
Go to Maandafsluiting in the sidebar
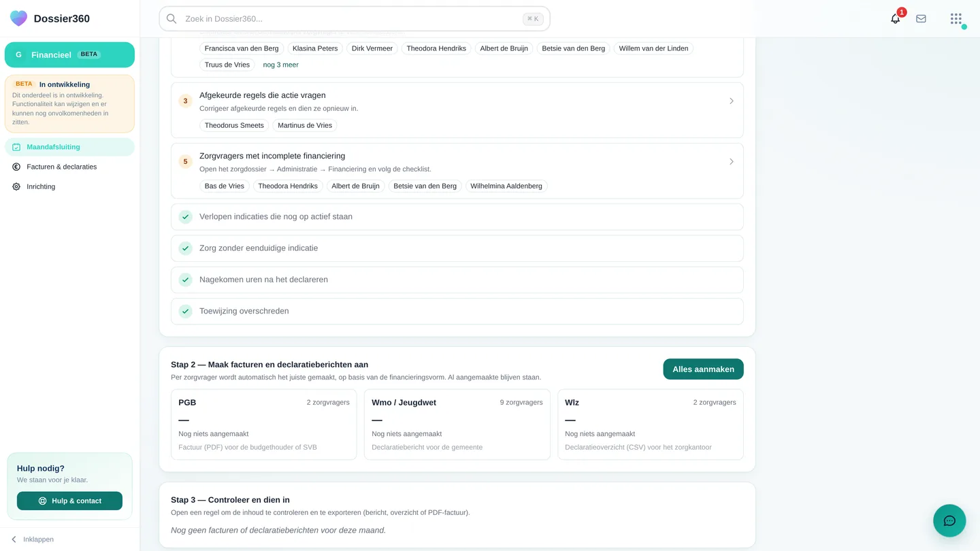point(69,147)
